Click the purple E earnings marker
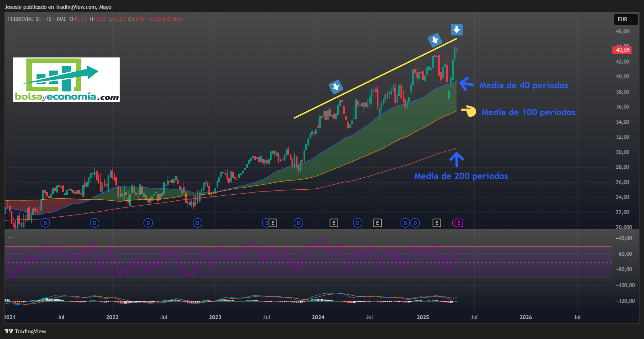 click(x=459, y=223)
